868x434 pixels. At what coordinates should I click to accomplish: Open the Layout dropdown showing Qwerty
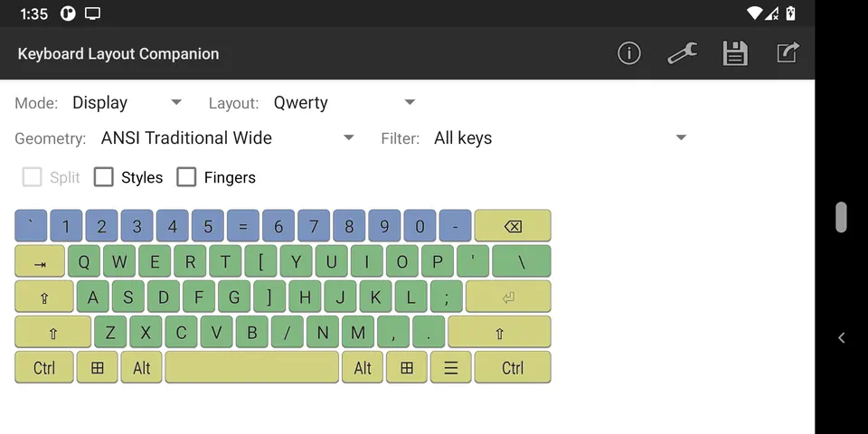click(x=344, y=102)
